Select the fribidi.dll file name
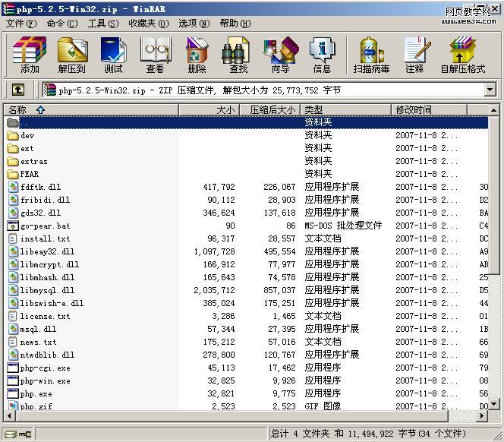Image resolution: width=504 pixels, height=442 pixels. point(45,200)
